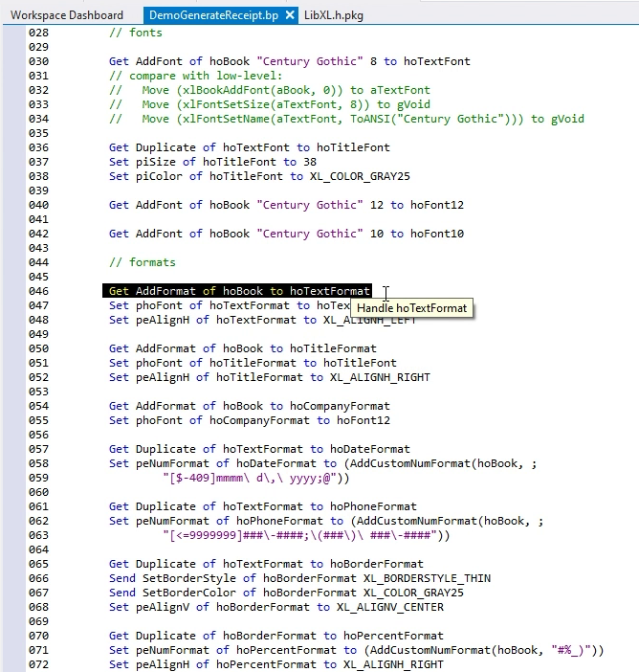This screenshot has height=672, width=639.
Task: Close the DemoGenerateReceipt.bp tab
Action: [291, 15]
